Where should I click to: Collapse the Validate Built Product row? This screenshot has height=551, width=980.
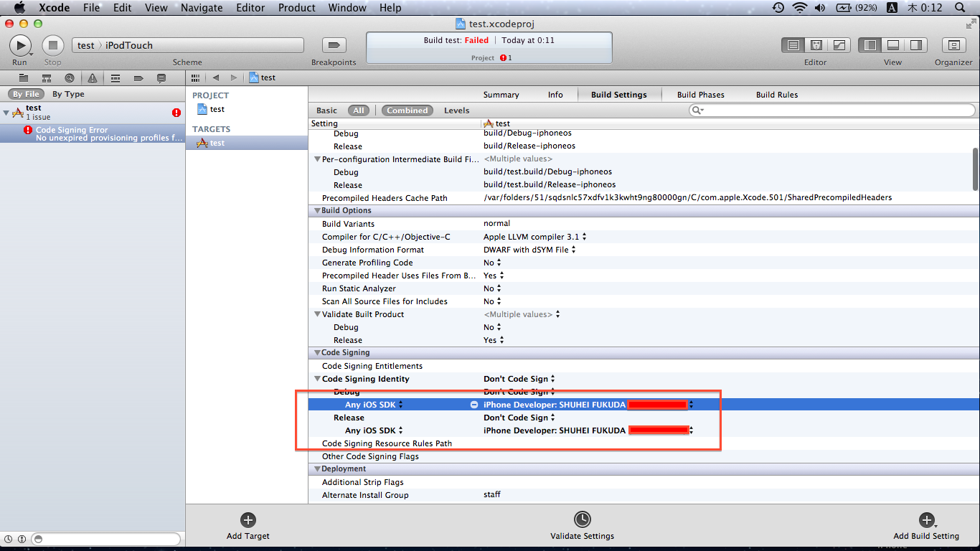[317, 314]
